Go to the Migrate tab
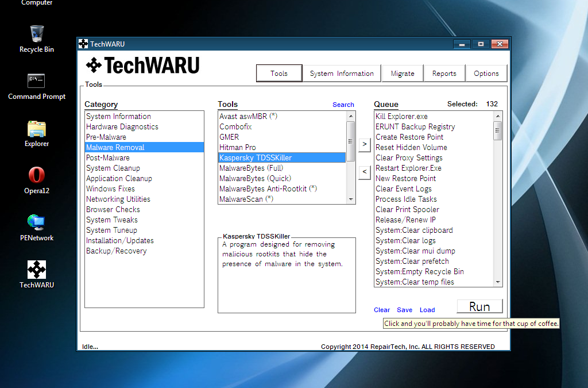Viewport: 588px width, 388px height. 403,73
